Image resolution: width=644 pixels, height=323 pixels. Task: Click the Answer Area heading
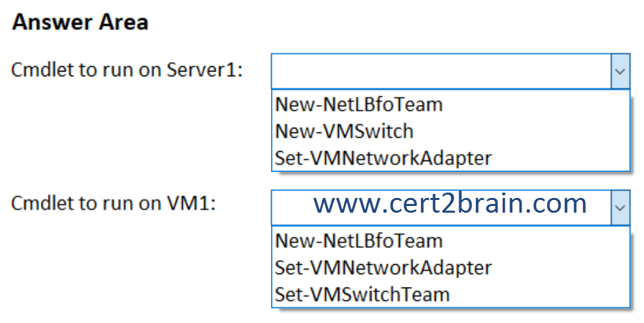pyautogui.click(x=80, y=22)
